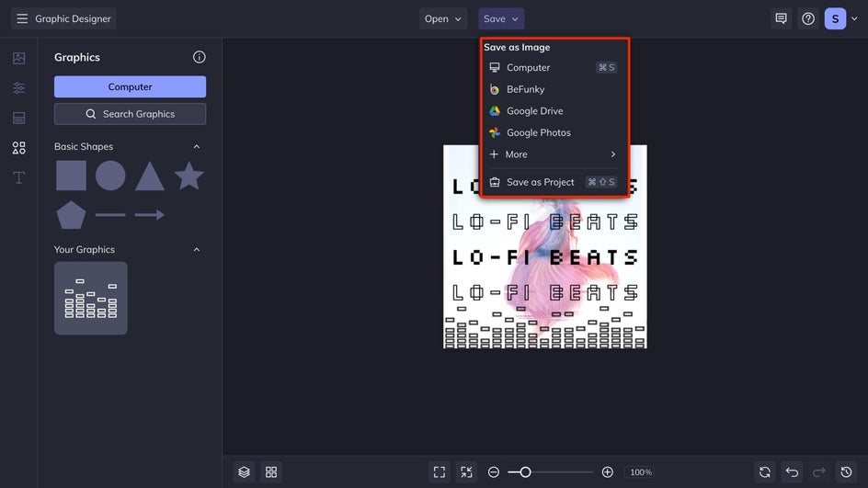868x488 pixels.
Task: Click the reset loop icon
Action: point(765,472)
